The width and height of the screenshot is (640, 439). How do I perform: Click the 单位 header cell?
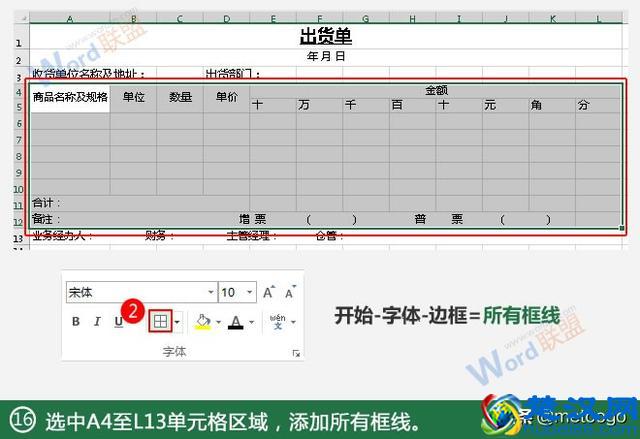click(x=133, y=98)
